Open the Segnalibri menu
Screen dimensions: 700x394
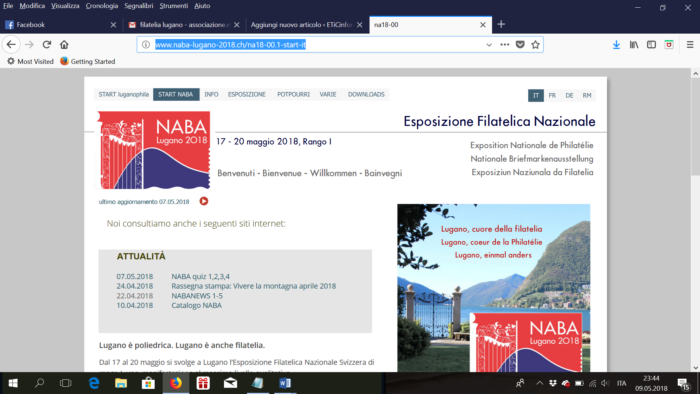(x=138, y=6)
